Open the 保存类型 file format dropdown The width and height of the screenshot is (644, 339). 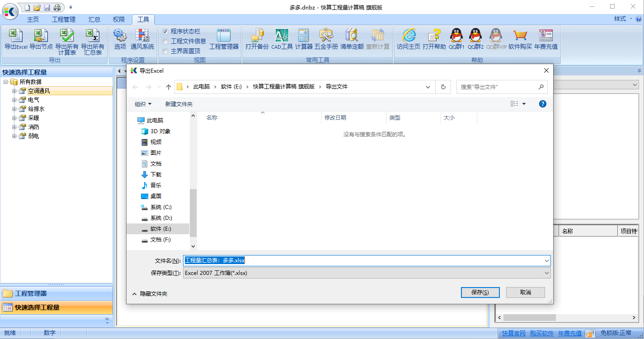tap(546, 273)
